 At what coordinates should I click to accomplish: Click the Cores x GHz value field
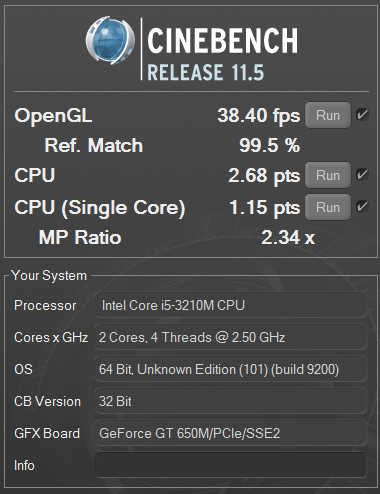click(230, 337)
